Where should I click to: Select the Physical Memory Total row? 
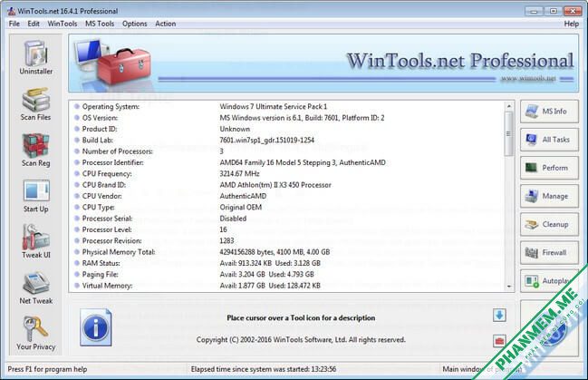[287, 252]
